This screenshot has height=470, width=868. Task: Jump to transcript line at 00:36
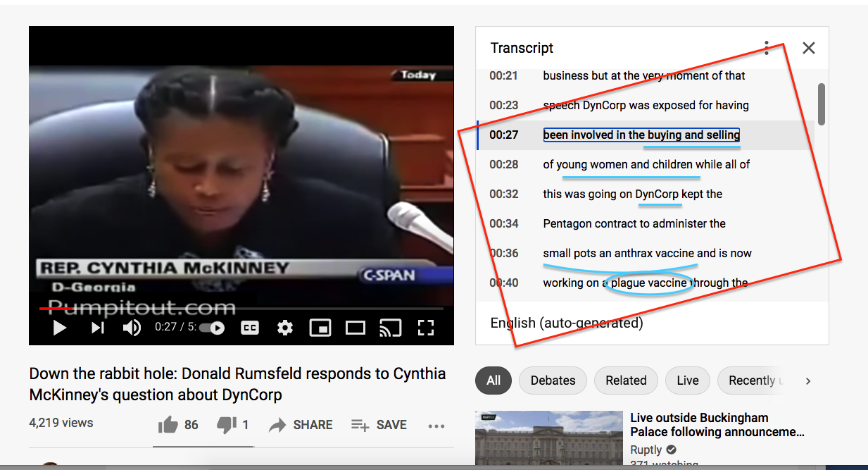tap(646, 254)
